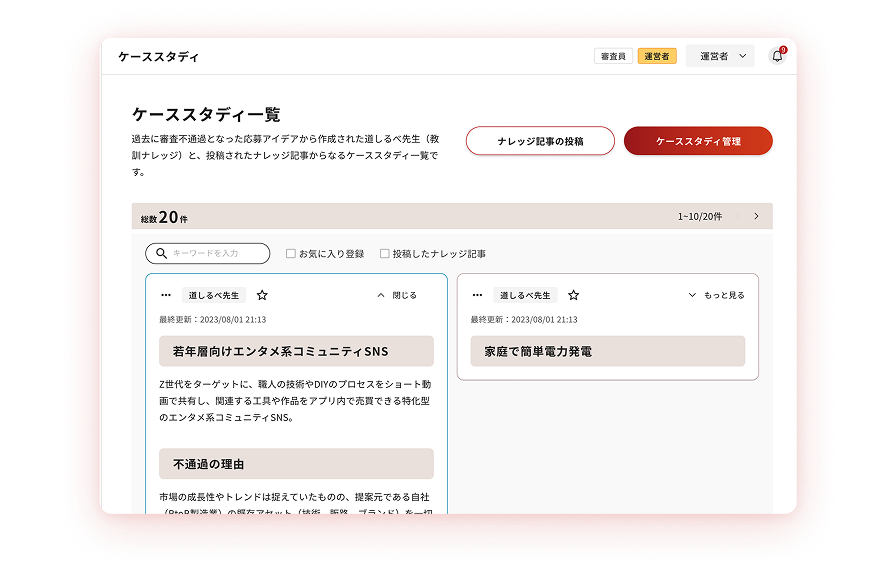Click the 1~10/20件 pagination text
The width and height of the screenshot is (896, 571).
[x=700, y=216]
